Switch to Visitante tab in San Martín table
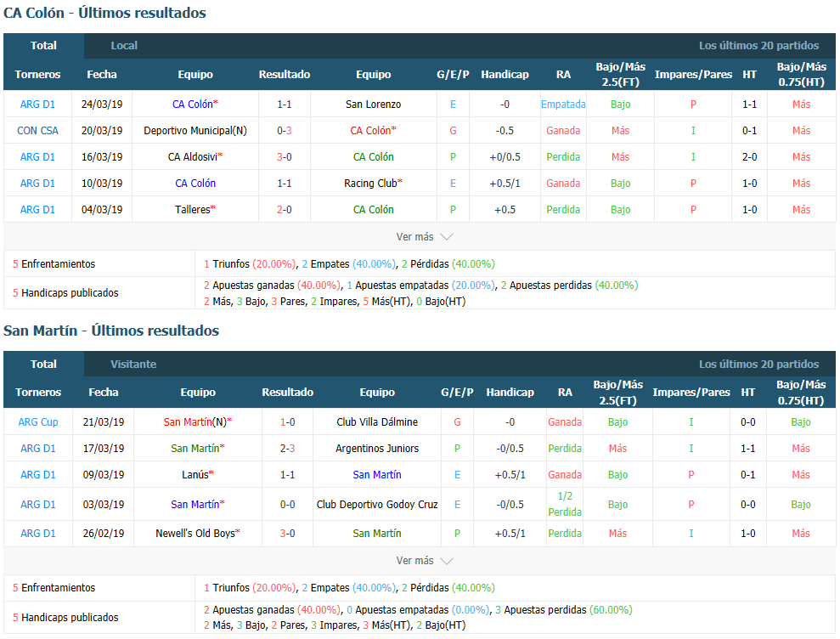The width and height of the screenshot is (840, 639). (133, 364)
